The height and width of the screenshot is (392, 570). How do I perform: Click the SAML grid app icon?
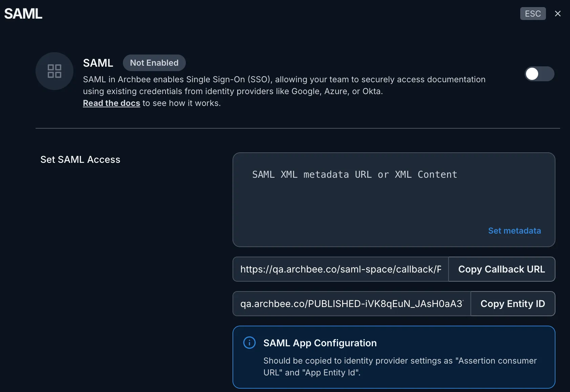point(54,71)
